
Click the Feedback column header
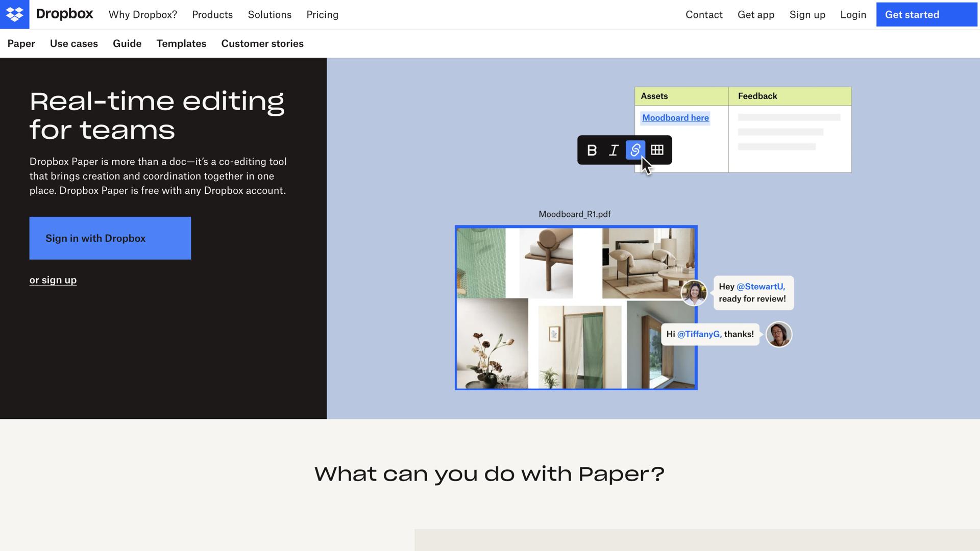click(x=756, y=96)
